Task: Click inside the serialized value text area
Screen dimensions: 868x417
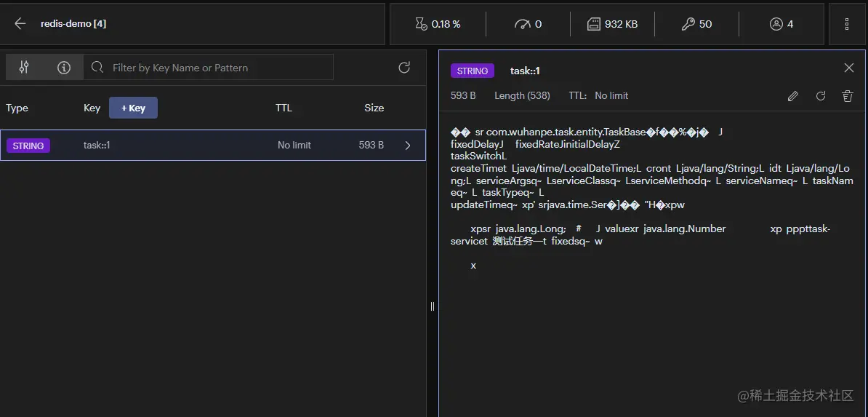Action: [x=652, y=199]
